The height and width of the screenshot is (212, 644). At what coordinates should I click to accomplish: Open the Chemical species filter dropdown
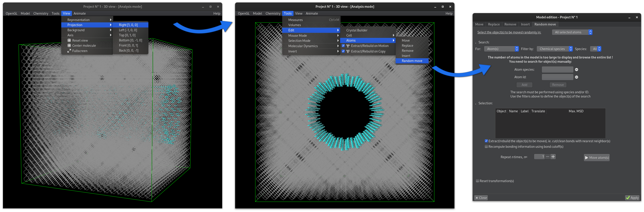click(554, 49)
